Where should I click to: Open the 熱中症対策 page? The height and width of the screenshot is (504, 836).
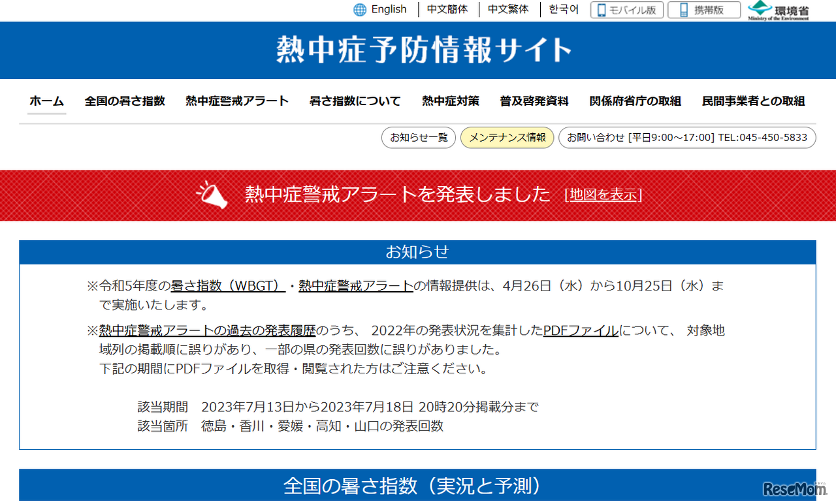coord(450,101)
